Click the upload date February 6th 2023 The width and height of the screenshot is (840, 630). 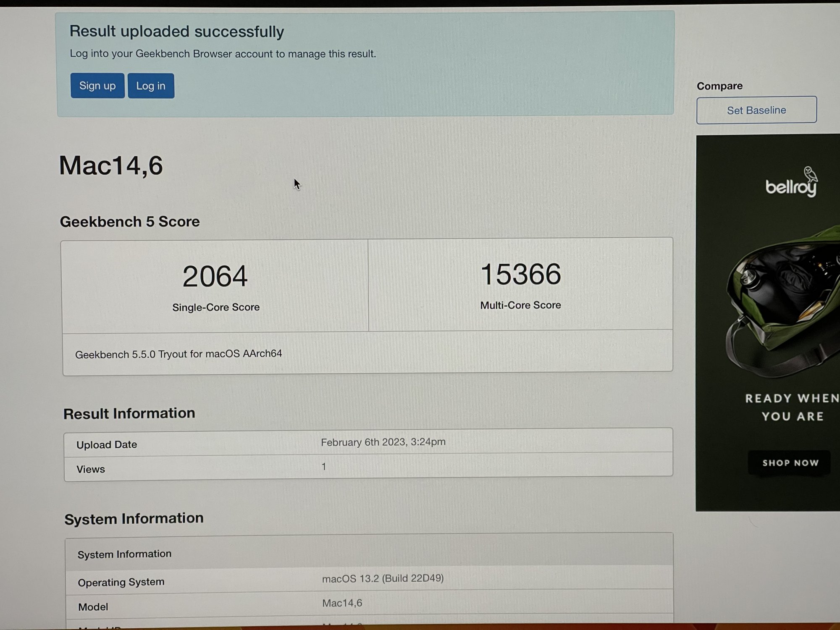click(x=383, y=442)
